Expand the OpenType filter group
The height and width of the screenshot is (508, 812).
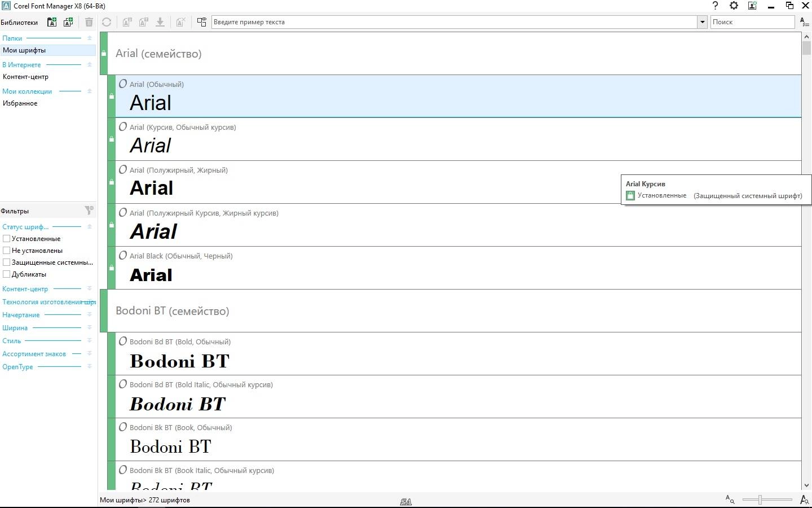(89, 366)
